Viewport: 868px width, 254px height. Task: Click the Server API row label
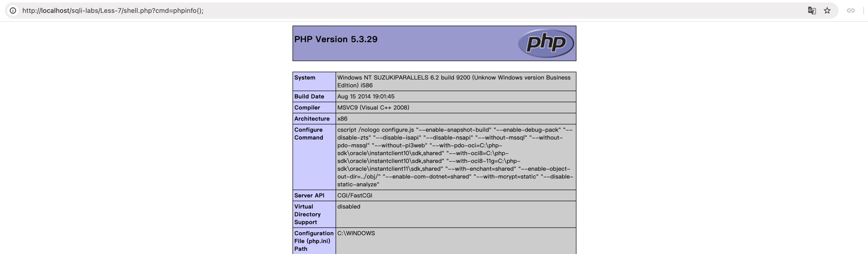coord(309,195)
